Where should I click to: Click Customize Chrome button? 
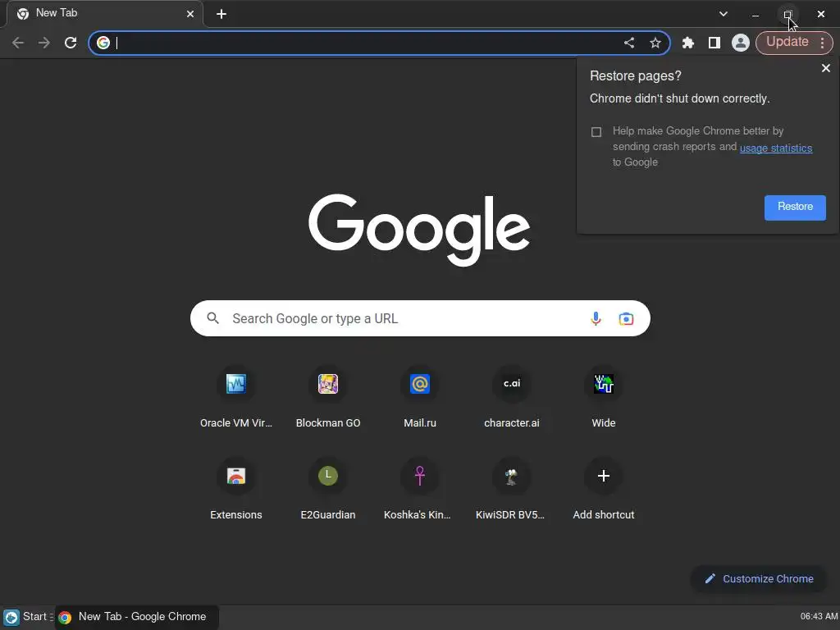tap(759, 579)
